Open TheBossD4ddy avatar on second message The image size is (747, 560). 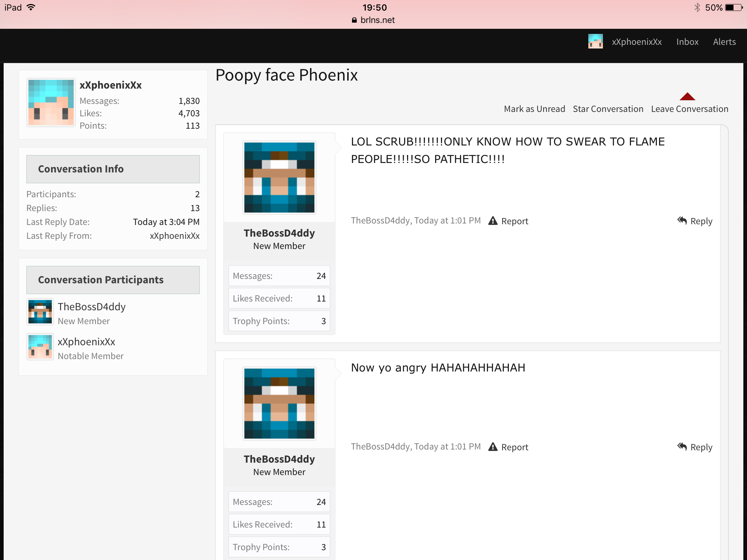click(x=279, y=404)
